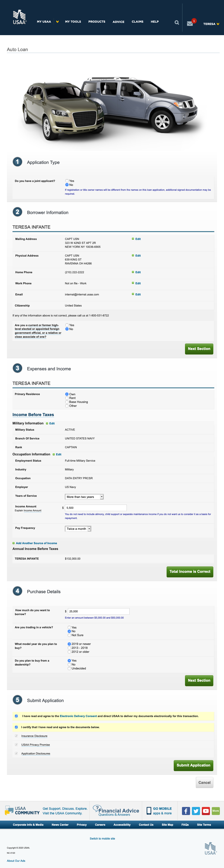Viewport: 224px width, 868px height.
Task: Click the borrow amount input field
Action: [x=99, y=611]
